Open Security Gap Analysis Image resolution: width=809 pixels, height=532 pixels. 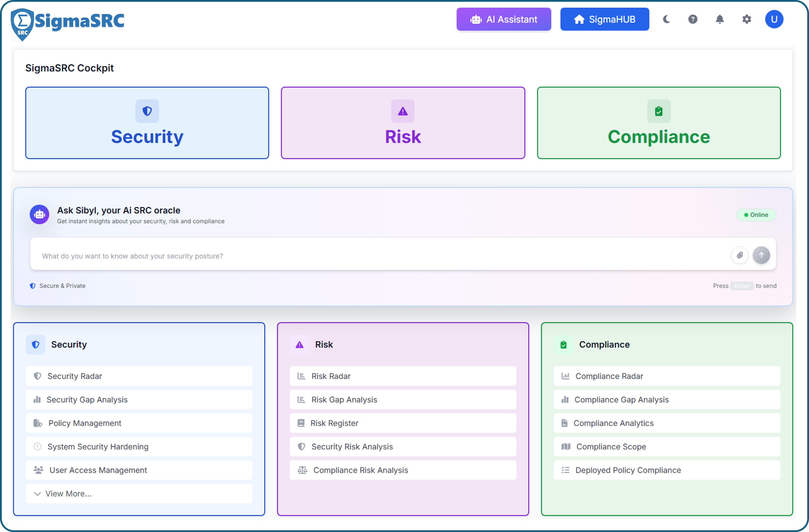[x=139, y=400]
